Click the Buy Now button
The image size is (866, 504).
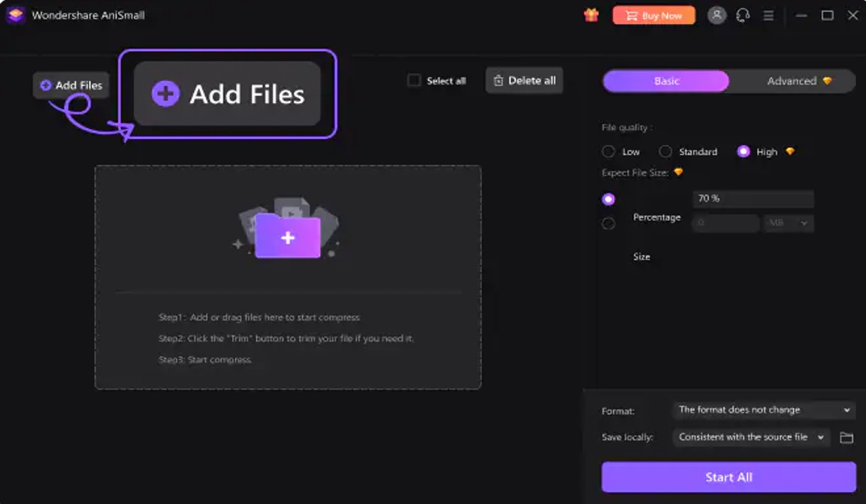[653, 14]
